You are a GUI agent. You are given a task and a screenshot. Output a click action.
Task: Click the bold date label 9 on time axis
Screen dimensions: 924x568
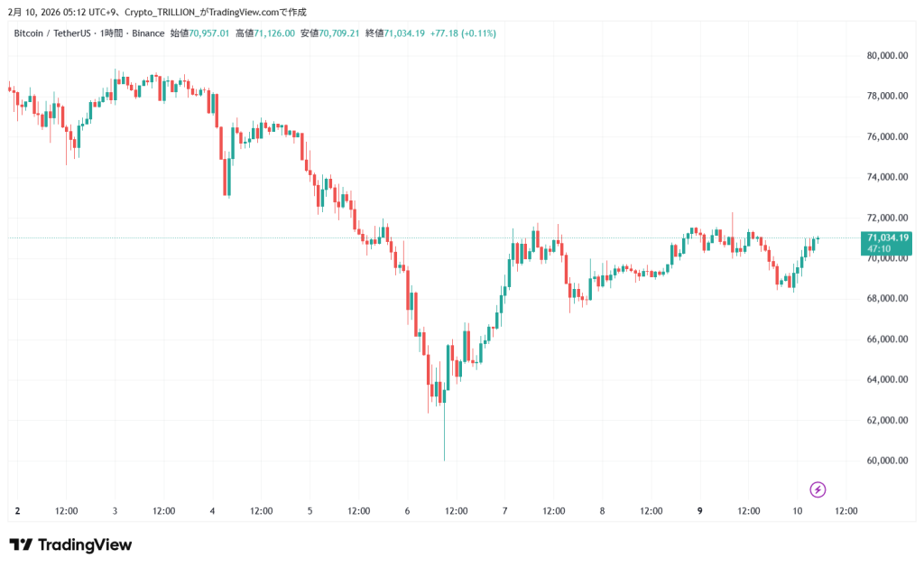point(699,511)
